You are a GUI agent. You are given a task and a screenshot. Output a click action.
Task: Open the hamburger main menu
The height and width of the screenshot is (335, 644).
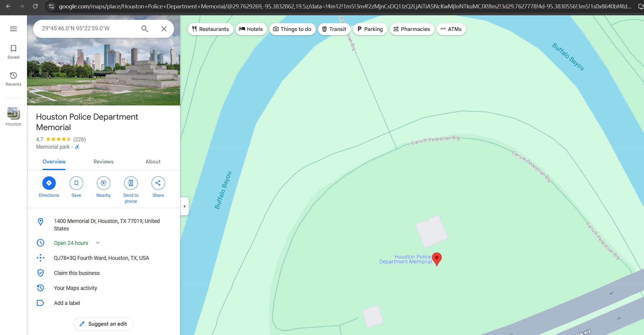tap(14, 29)
